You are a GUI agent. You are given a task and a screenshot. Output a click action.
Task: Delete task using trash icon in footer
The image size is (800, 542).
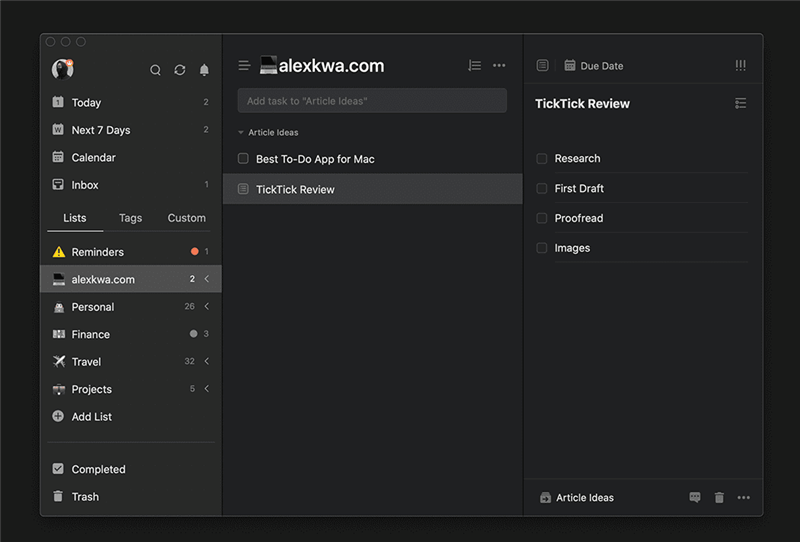719,497
